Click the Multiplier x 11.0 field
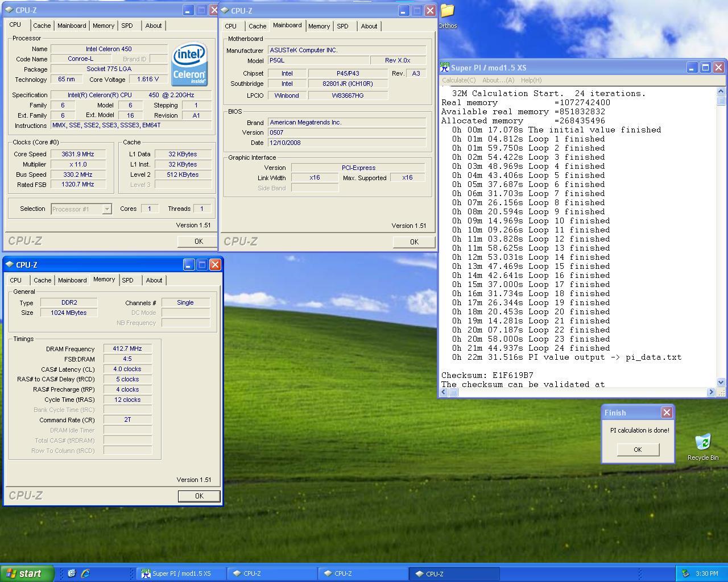Viewport: 728px width, 582px height. (x=78, y=164)
